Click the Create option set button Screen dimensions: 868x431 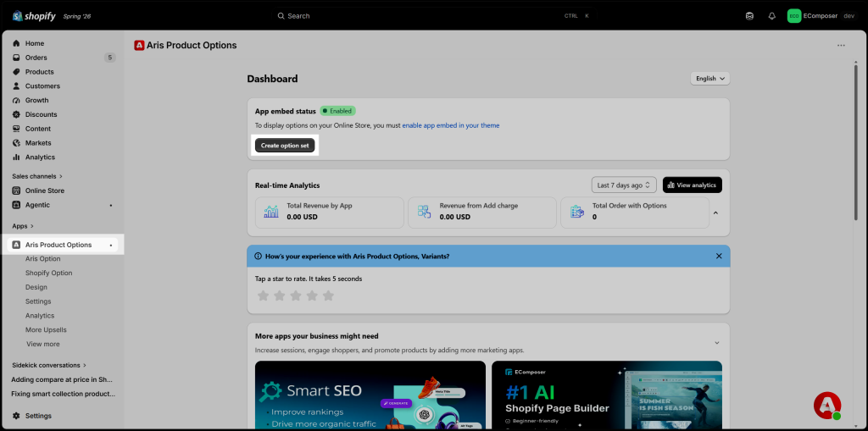point(285,146)
